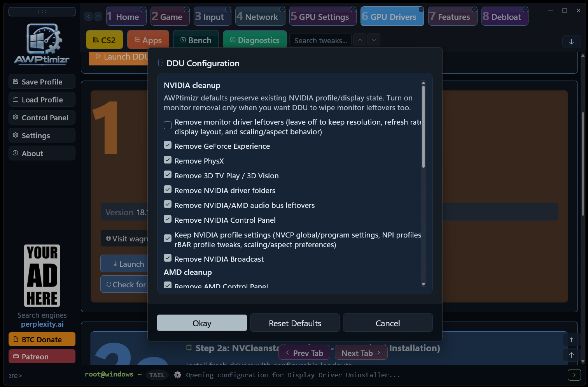The height and width of the screenshot is (387, 588).
Task: Collapse the Features tab minus icon
Action: click(x=474, y=9)
